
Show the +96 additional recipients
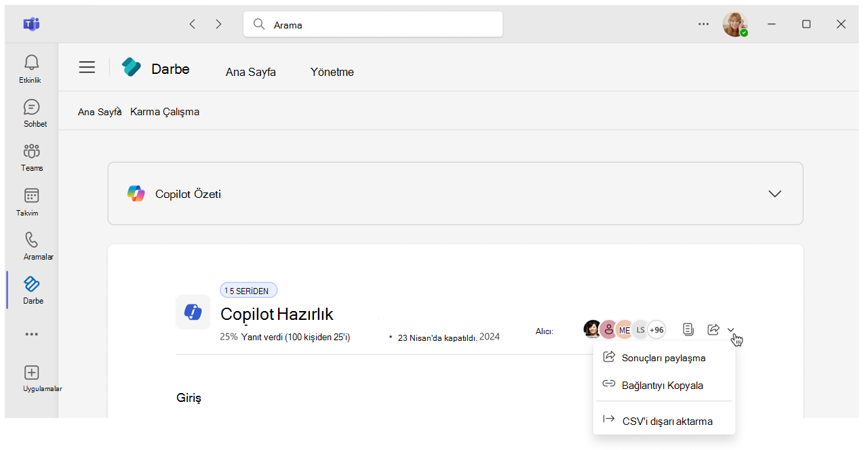point(656,330)
